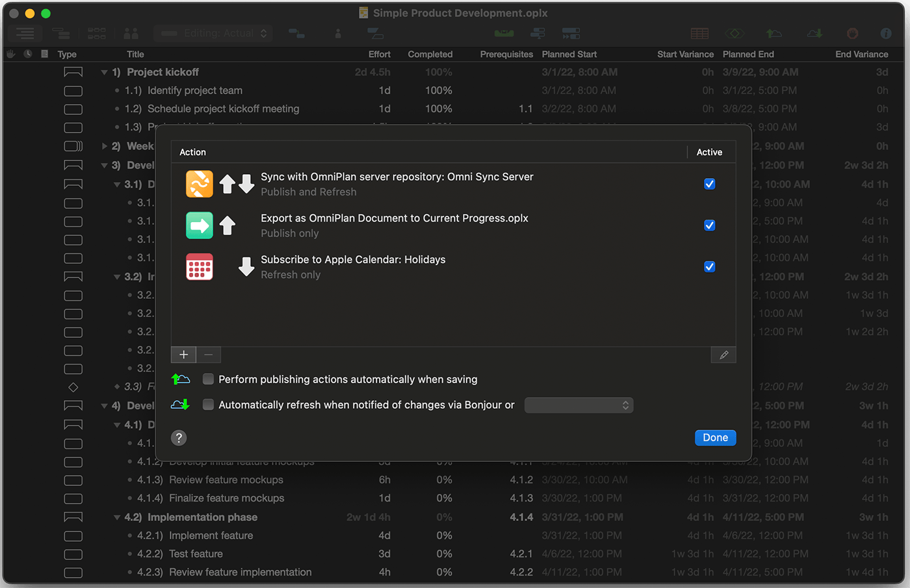This screenshot has height=588, width=910.
Task: Click the Action column header in dialog
Action: point(192,152)
